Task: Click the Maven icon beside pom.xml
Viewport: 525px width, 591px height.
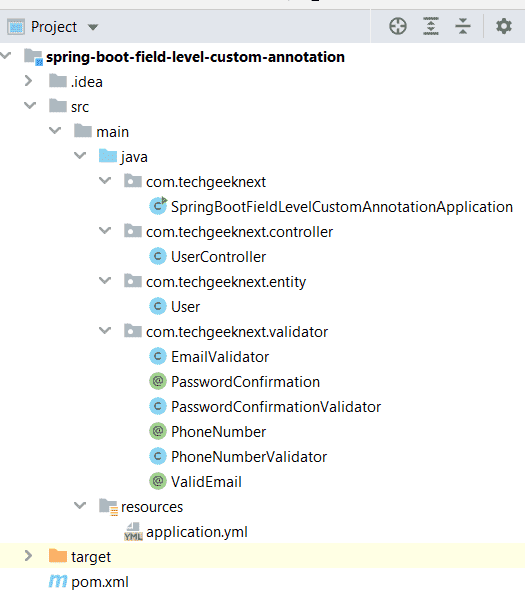Action: click(58, 581)
